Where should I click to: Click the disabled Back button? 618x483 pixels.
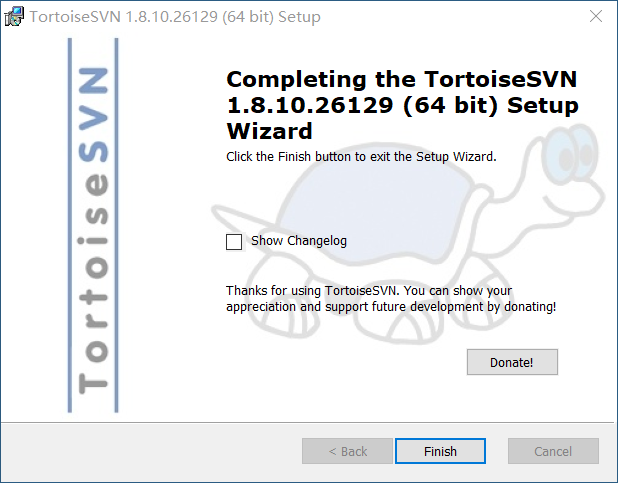pos(347,451)
